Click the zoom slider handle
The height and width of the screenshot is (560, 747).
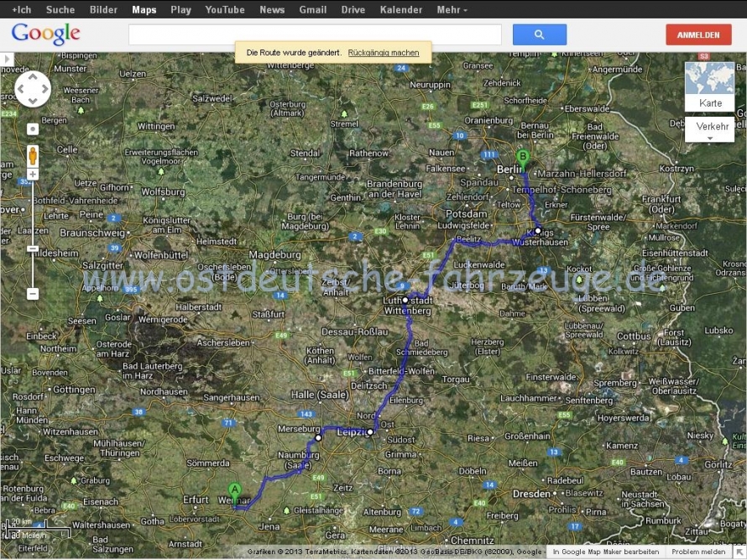(33, 249)
